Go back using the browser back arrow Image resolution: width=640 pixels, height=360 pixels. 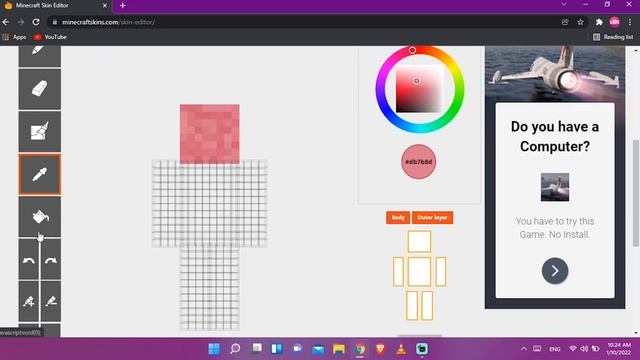6,22
